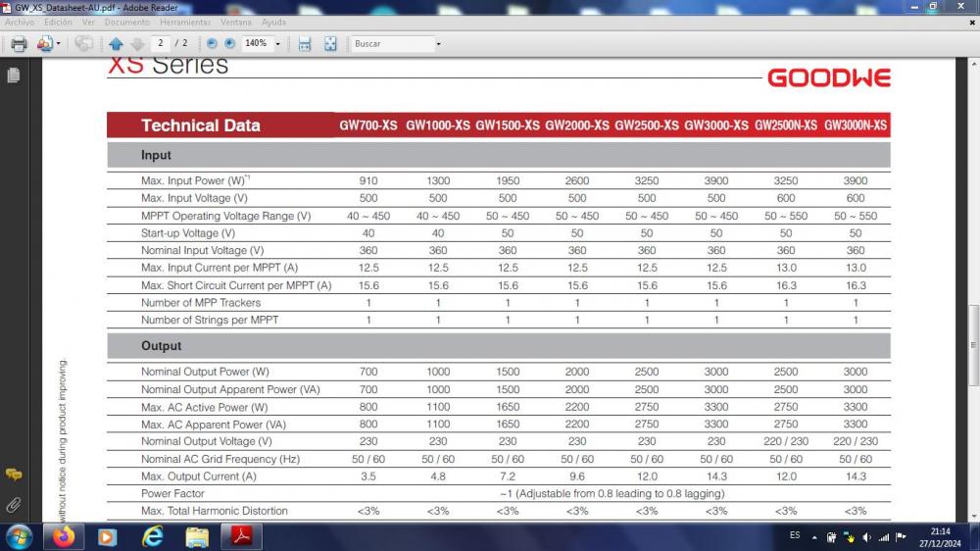Open the Documento menu
980x551 pixels.
[126, 22]
